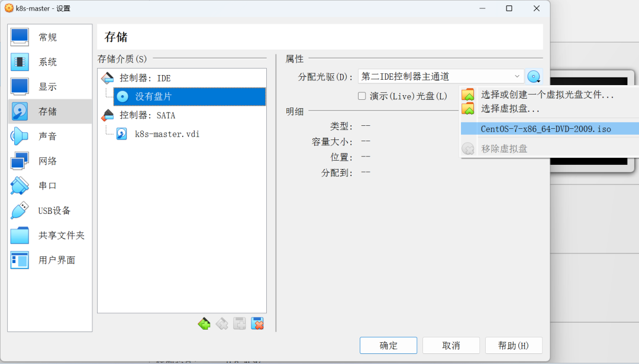The image size is (639, 364).
Task: Open the 共享文件夹 settings page
Action: pos(50,235)
